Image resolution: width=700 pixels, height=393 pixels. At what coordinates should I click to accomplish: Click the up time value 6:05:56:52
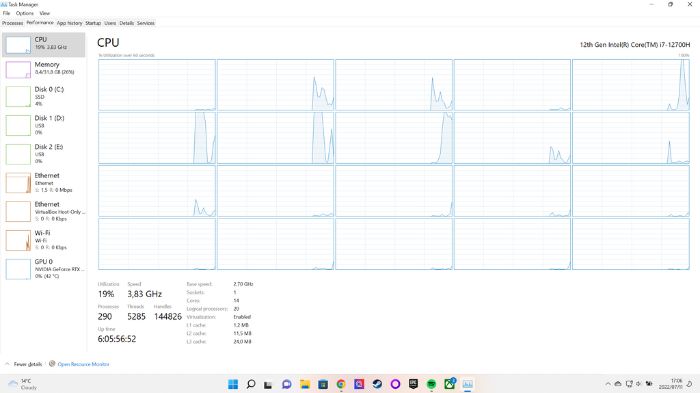(117, 339)
